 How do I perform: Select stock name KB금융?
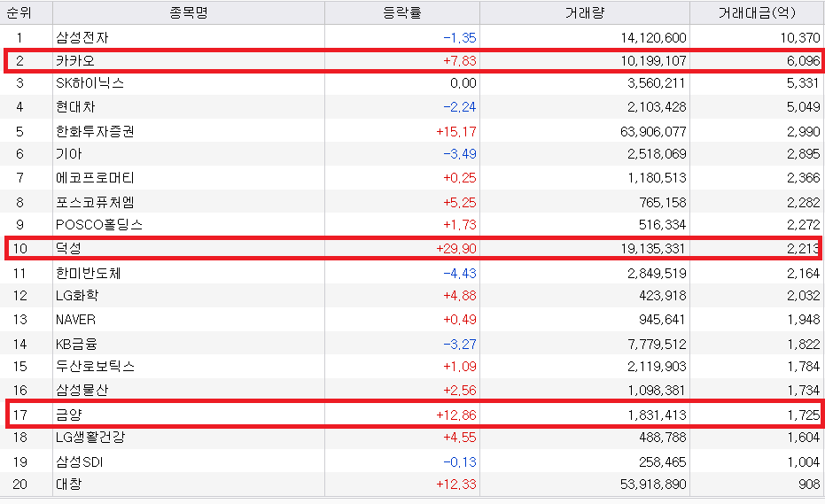pos(77,344)
